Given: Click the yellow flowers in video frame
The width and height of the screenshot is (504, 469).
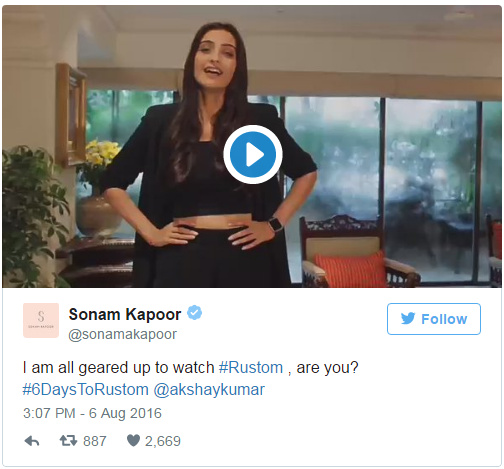Looking at the screenshot, I should pyautogui.click(x=102, y=154).
